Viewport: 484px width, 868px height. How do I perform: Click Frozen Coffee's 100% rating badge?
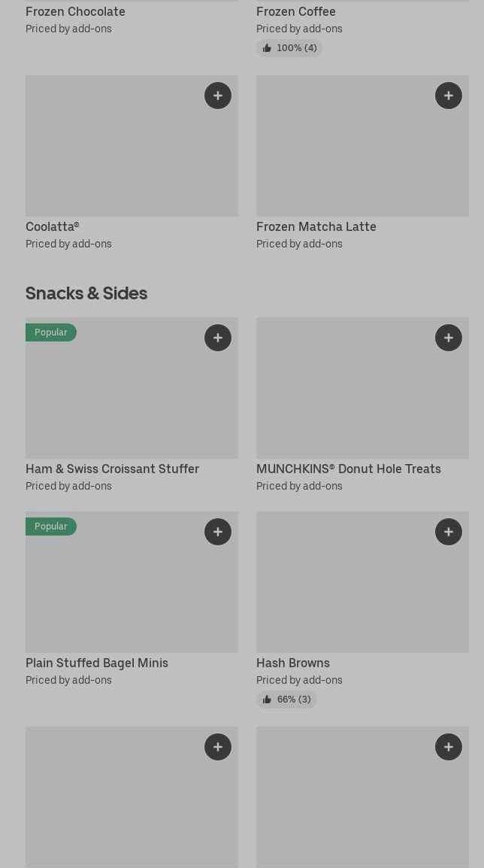coord(289,48)
